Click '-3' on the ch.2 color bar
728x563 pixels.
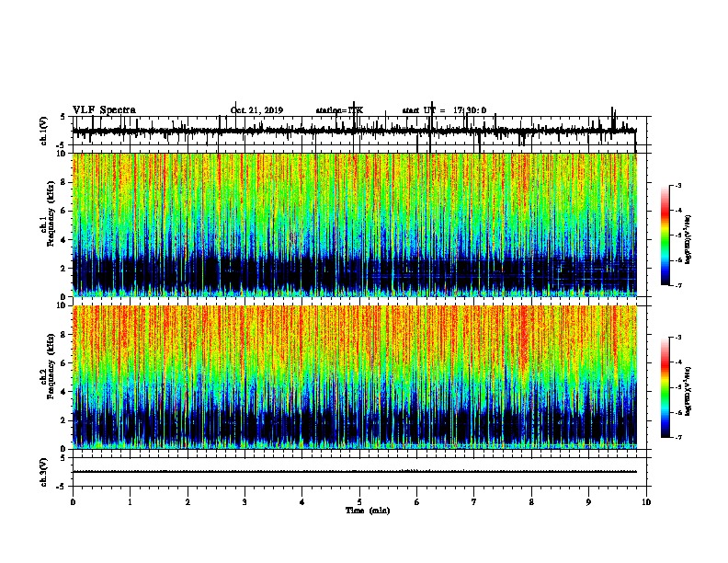pyautogui.click(x=678, y=338)
